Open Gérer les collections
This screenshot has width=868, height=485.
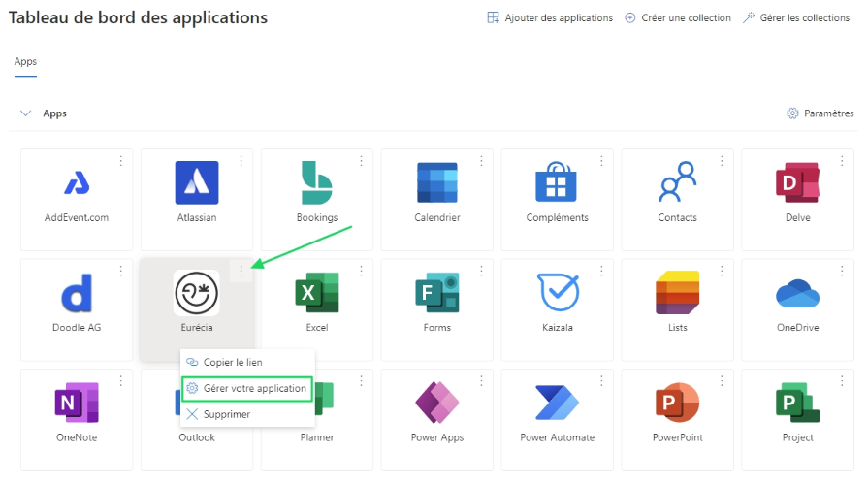(796, 17)
